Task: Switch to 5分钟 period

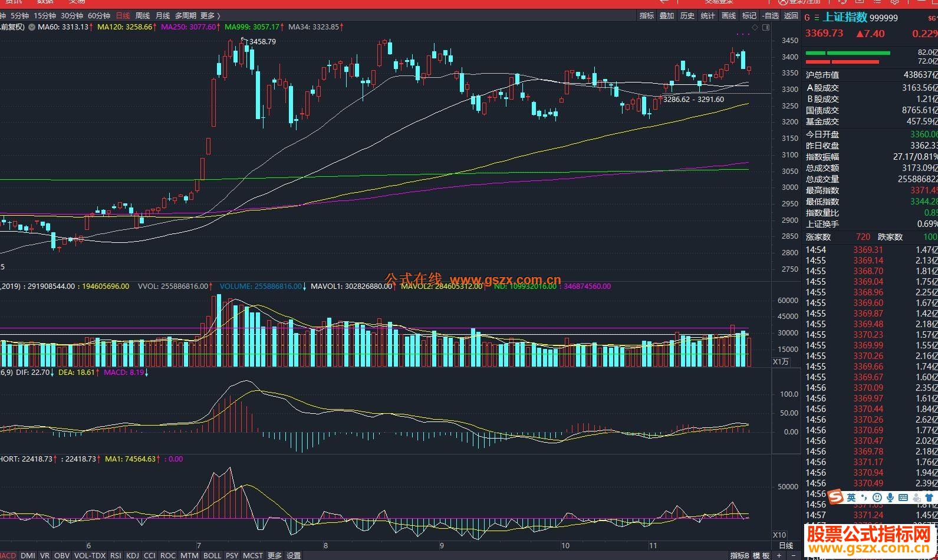Action: tap(19, 16)
